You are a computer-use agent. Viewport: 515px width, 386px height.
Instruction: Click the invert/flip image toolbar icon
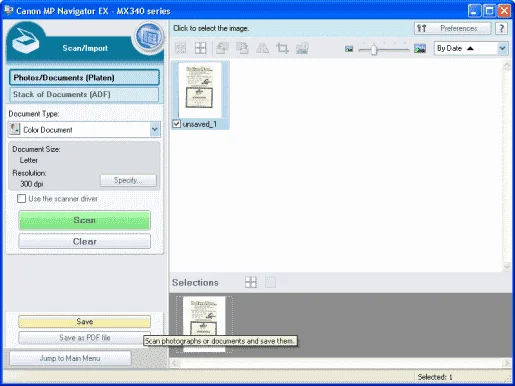[x=262, y=48]
